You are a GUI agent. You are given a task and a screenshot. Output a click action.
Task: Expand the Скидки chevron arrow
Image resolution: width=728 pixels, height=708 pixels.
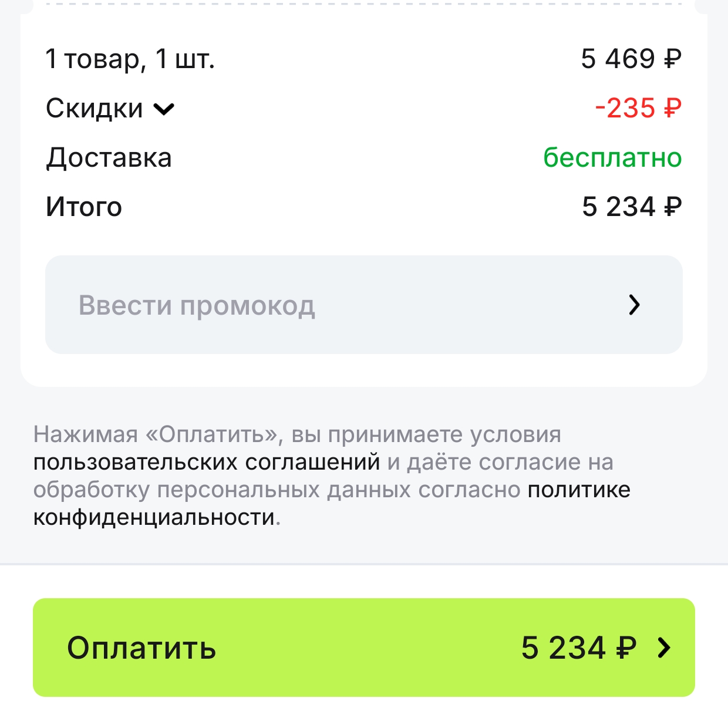164,109
